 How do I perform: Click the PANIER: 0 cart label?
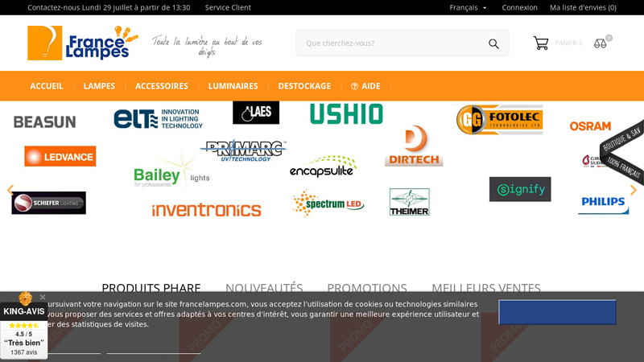coord(568,43)
